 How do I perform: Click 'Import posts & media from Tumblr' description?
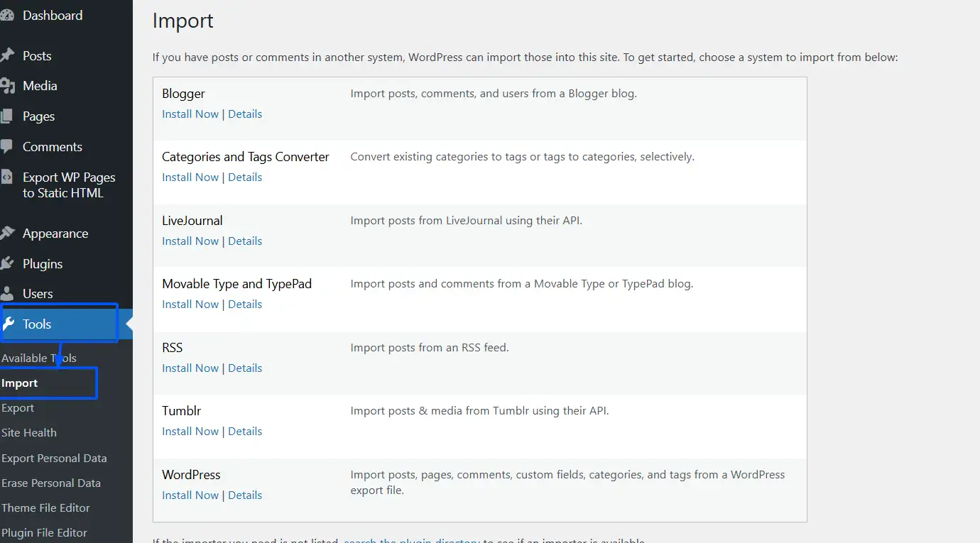tap(480, 411)
